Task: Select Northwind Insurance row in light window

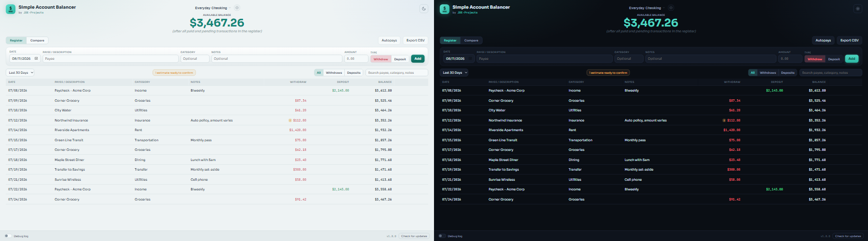Action: [x=217, y=120]
